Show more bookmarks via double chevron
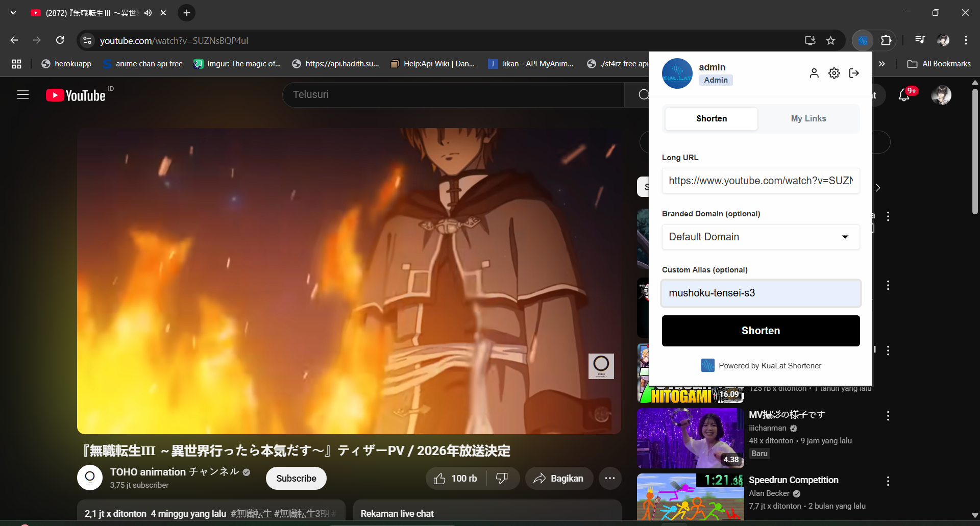 pyautogui.click(x=881, y=64)
